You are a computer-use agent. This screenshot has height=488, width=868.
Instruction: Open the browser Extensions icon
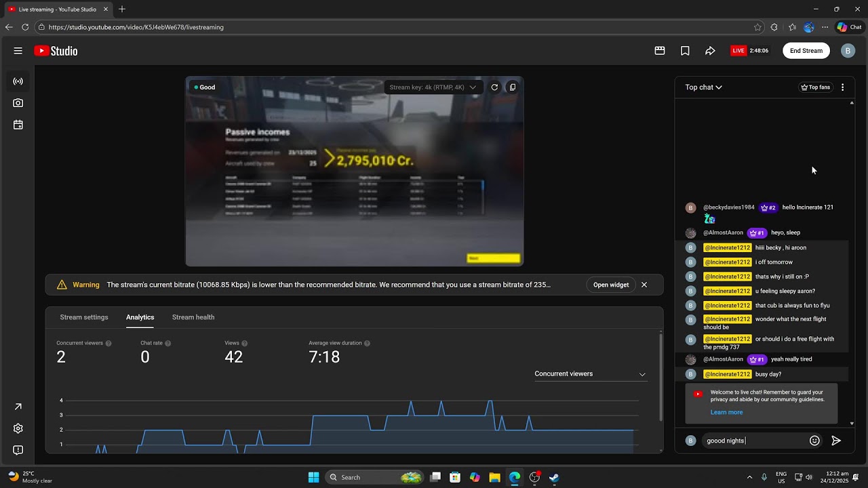pyautogui.click(x=774, y=27)
